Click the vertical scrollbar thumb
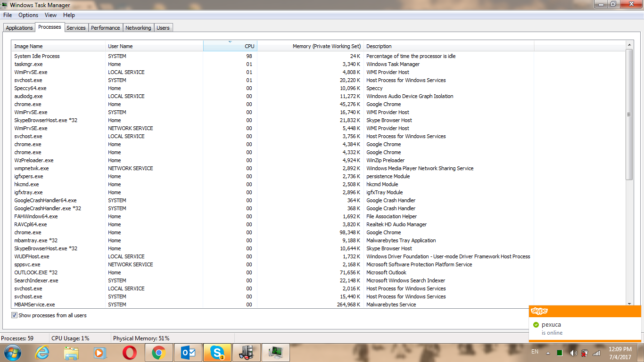This screenshot has width=644, height=362. tap(629, 114)
